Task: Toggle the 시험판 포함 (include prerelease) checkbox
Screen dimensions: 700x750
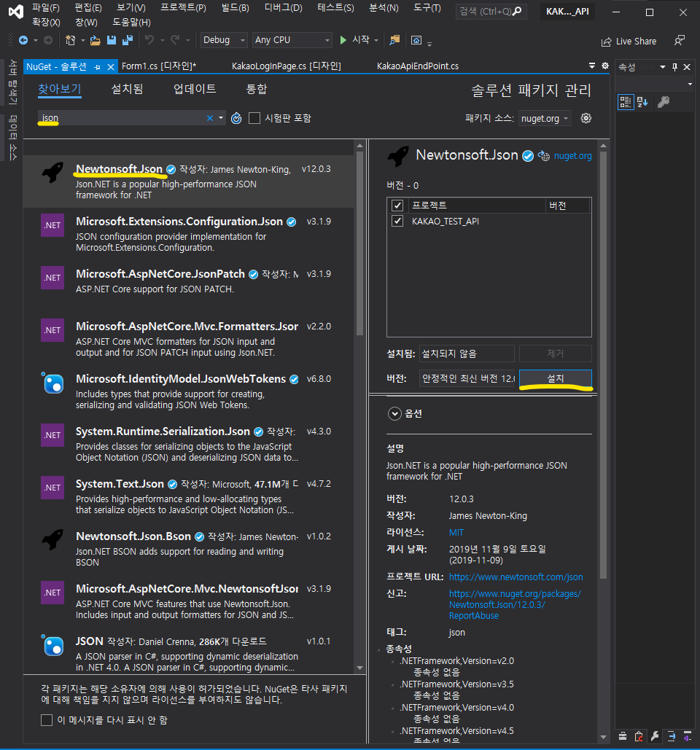Action: click(254, 118)
